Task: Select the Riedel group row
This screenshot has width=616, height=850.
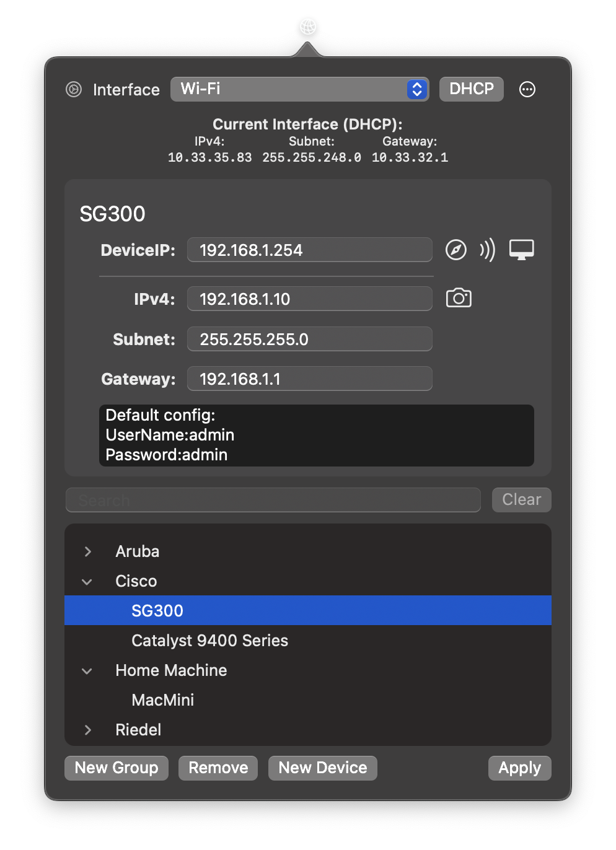Action: (308, 730)
